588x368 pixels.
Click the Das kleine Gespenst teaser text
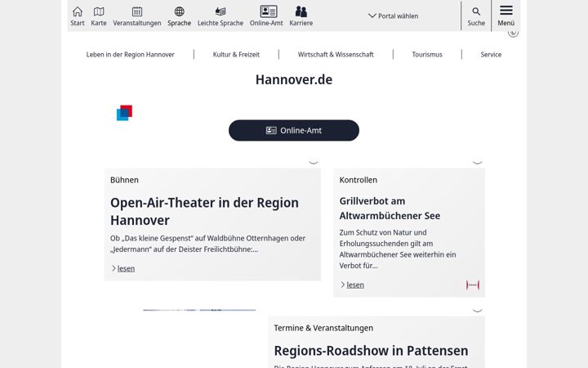tap(207, 244)
